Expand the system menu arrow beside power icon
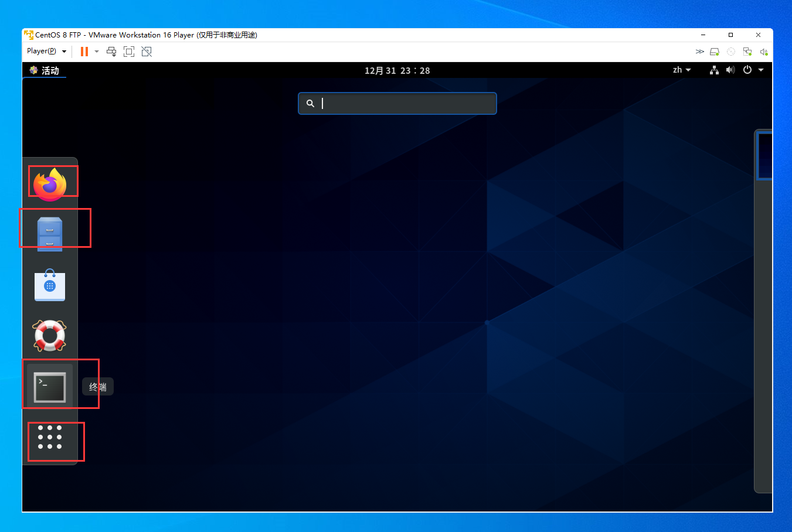This screenshot has width=792, height=532. (x=761, y=70)
